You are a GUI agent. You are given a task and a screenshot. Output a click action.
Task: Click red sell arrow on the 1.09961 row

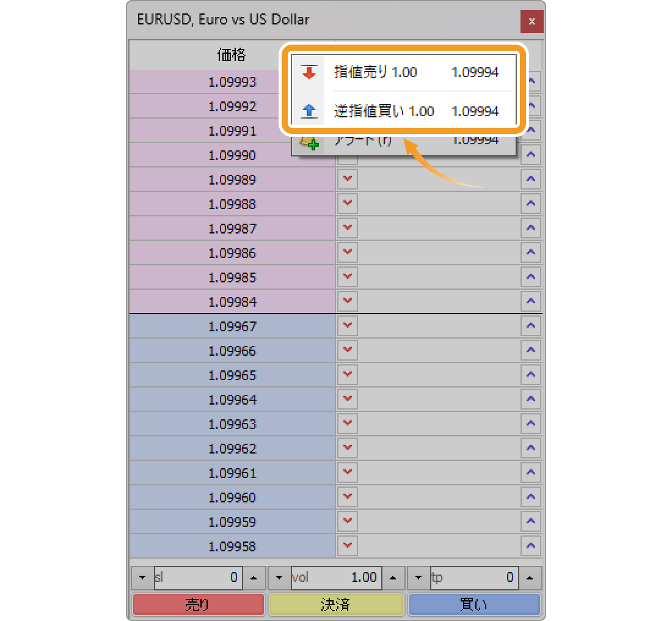click(x=347, y=472)
